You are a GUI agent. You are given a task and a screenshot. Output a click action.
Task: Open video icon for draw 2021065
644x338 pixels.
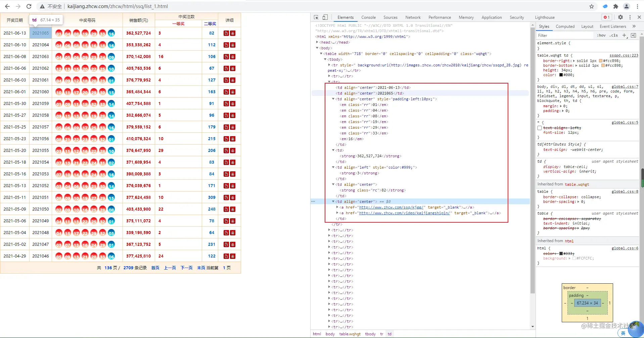[233, 33]
